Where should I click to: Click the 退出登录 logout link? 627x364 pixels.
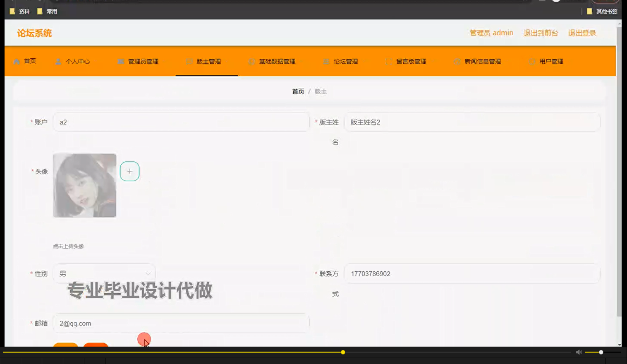(582, 33)
